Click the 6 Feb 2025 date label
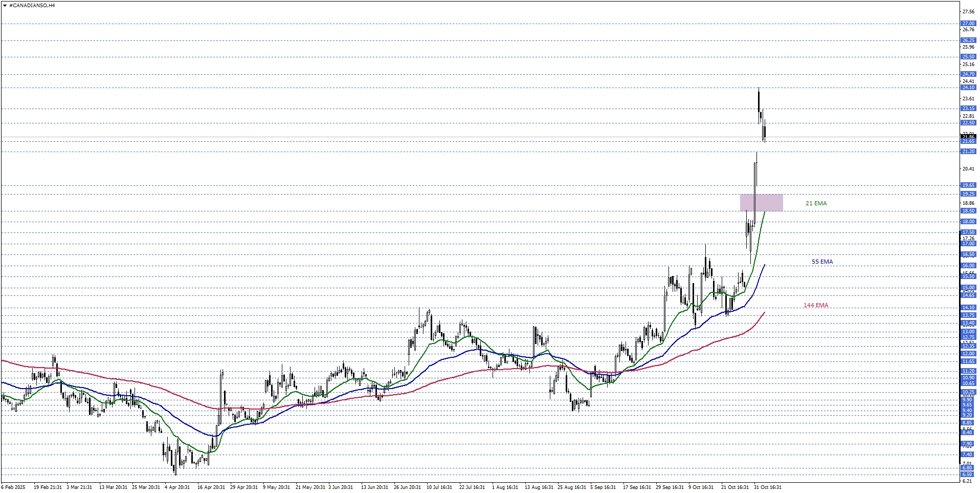The width and height of the screenshot is (980, 493). click(13, 487)
